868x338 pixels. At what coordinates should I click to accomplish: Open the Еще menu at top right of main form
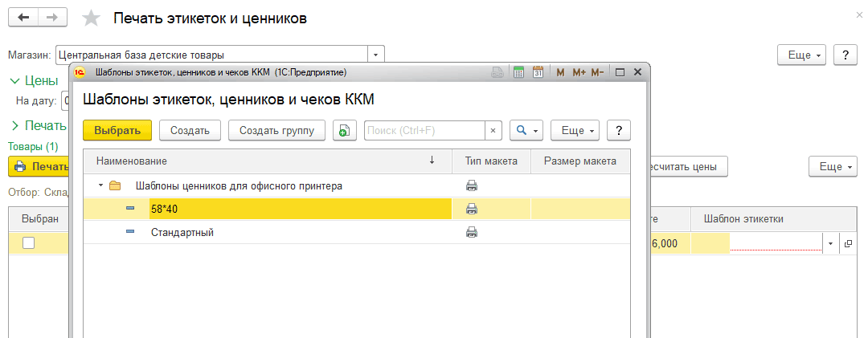(x=802, y=55)
